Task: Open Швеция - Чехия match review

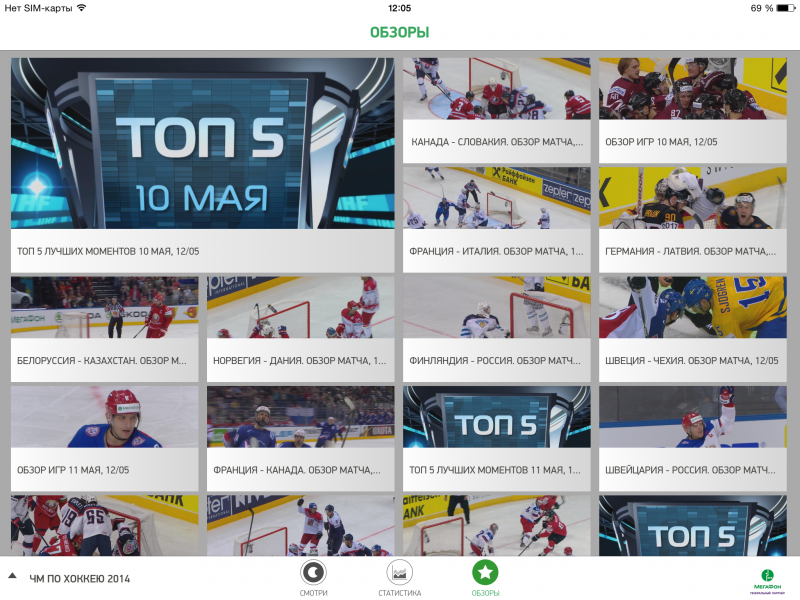Action: point(692,329)
